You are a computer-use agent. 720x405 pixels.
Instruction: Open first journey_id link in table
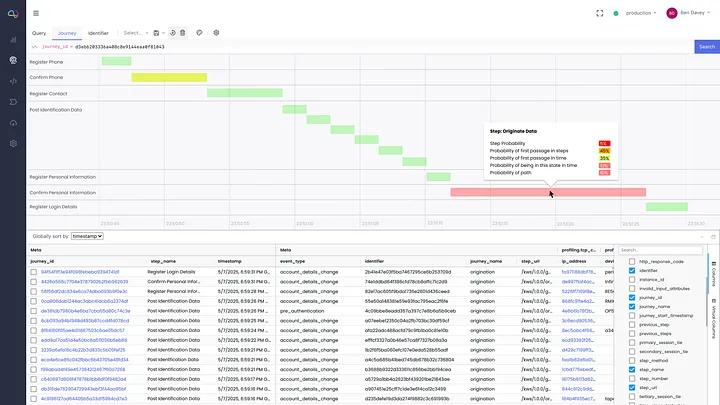(x=80, y=272)
